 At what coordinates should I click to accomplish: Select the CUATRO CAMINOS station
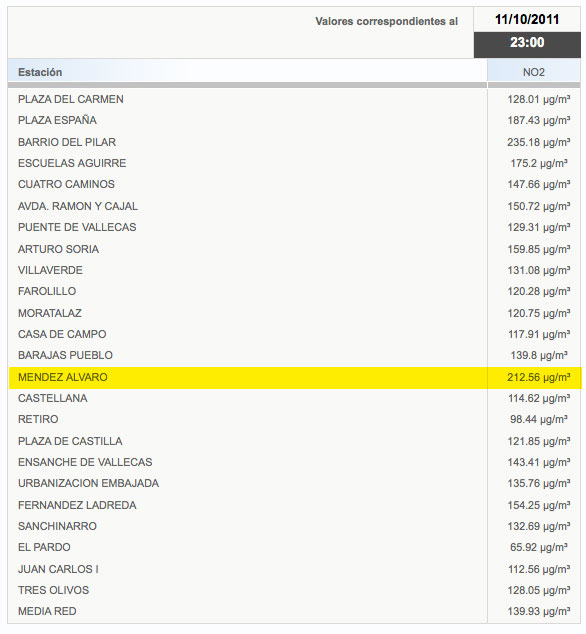[66, 184]
